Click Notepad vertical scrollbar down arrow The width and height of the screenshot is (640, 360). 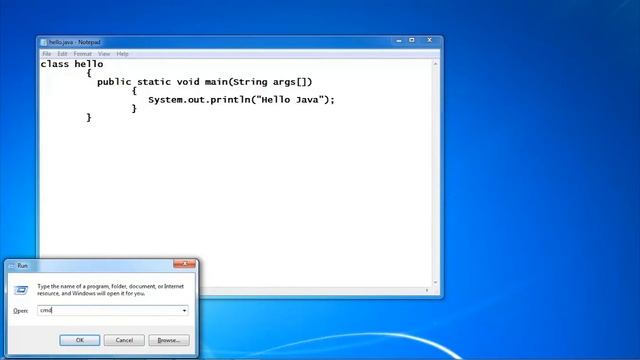pyautogui.click(x=436, y=282)
